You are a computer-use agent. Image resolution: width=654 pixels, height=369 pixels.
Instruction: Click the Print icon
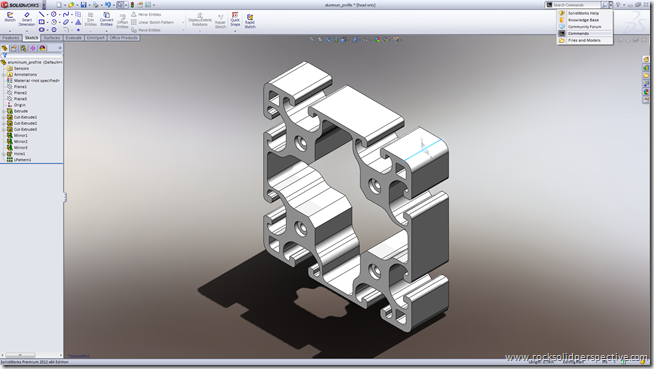pyautogui.click(x=96, y=5)
